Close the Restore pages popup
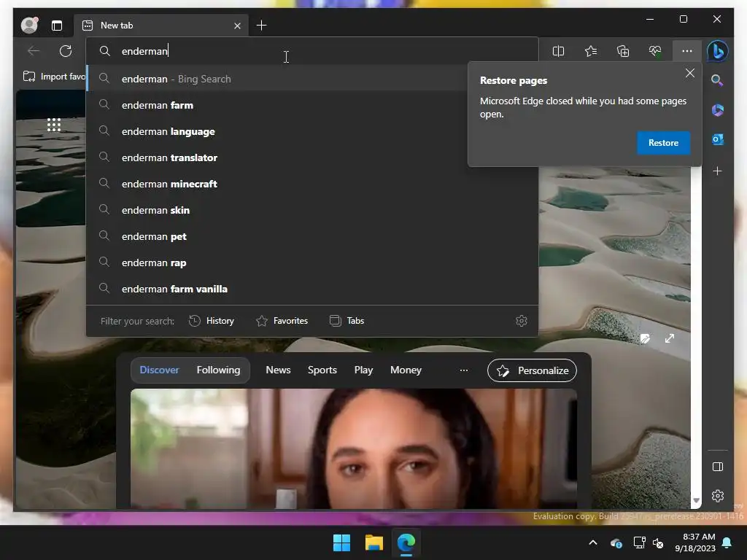The width and height of the screenshot is (747, 560). [690, 73]
